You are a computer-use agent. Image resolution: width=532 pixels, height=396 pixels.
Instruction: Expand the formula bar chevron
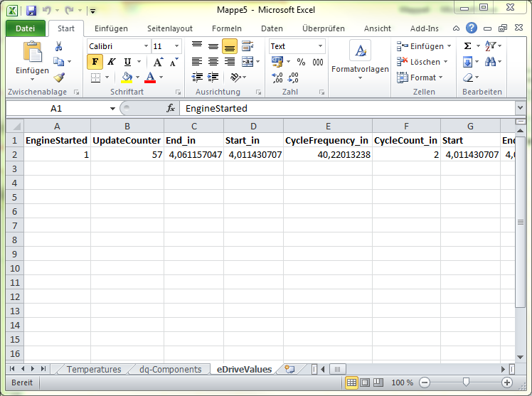pyautogui.click(x=520, y=108)
